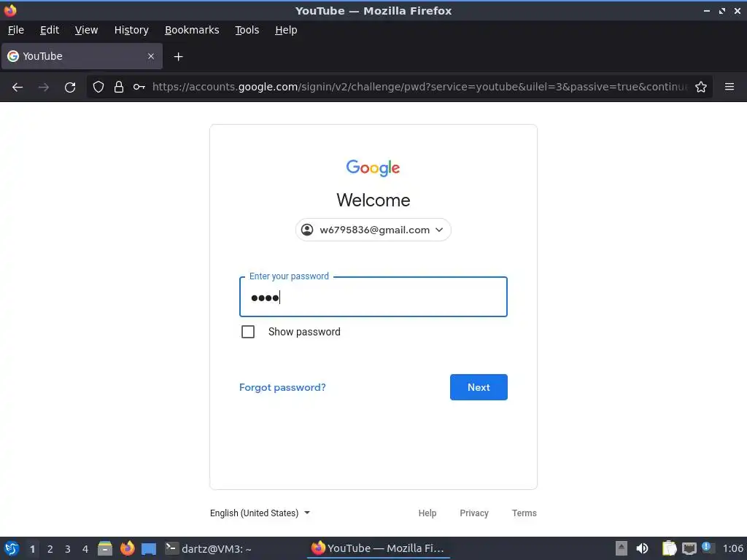747x560 pixels.
Task: Open the English (United States) language dropdown
Action: 260,513
